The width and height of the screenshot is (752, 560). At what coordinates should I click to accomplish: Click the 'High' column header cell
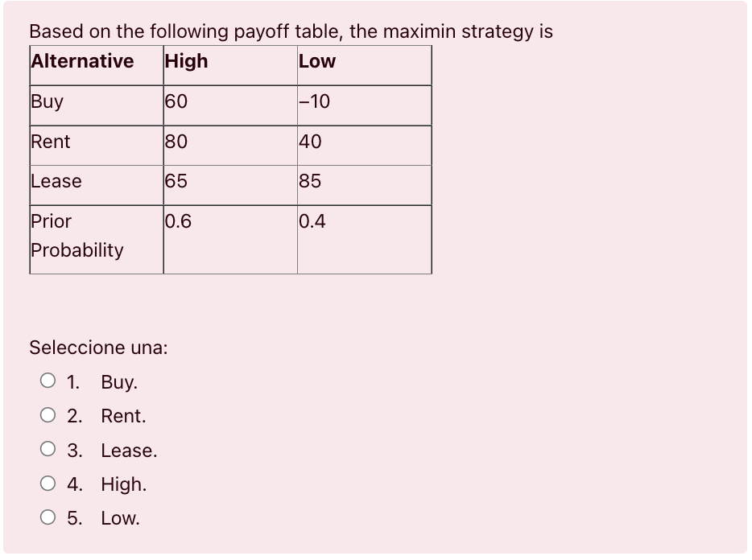(x=186, y=61)
